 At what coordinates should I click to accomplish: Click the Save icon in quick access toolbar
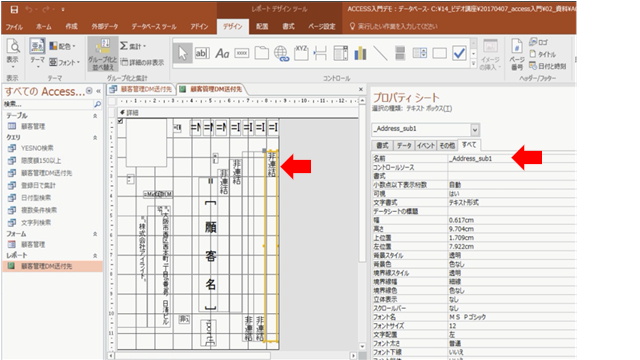14,9
